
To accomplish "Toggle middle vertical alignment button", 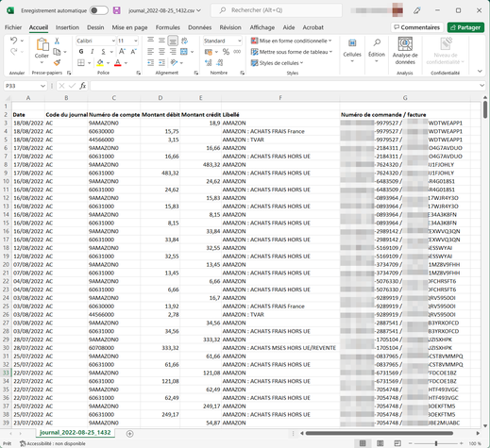I will (x=161, y=41).
